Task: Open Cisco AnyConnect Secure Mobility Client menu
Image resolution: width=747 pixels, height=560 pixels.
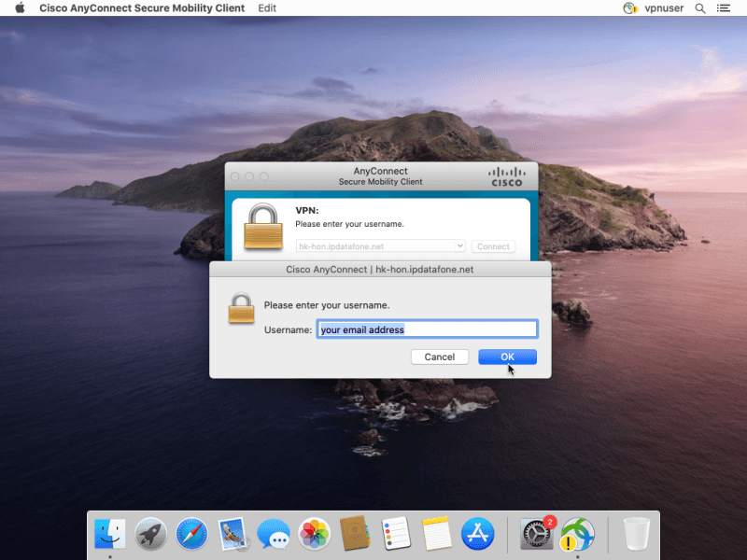Action: (142, 7)
